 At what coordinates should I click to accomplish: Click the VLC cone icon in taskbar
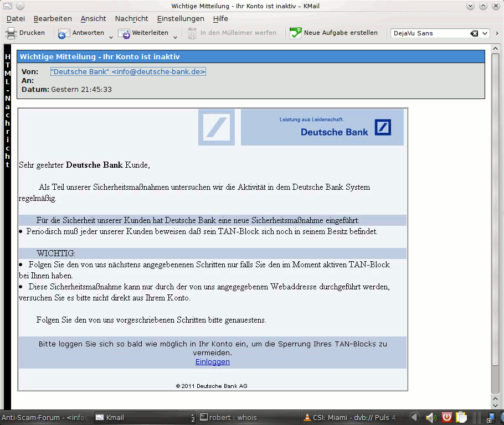[x=307, y=417]
